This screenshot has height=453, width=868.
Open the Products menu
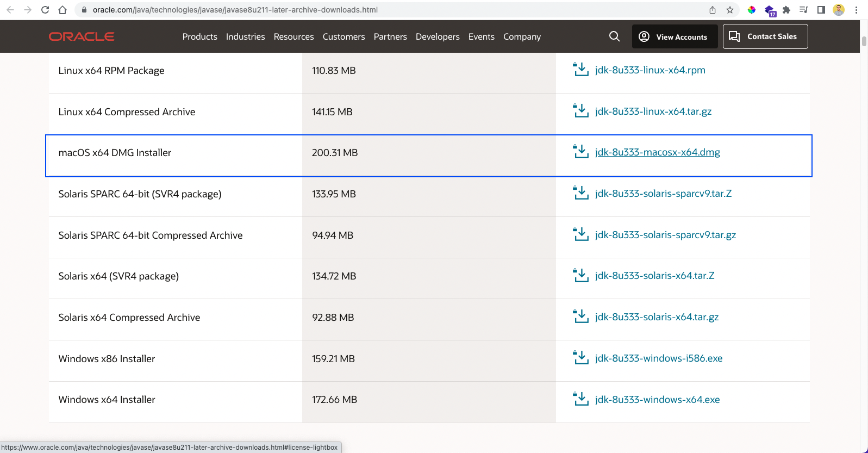click(x=199, y=36)
